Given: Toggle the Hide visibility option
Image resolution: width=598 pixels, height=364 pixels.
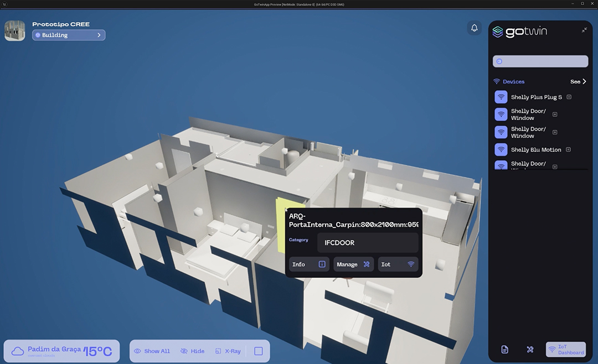Looking at the screenshot, I should (x=192, y=351).
